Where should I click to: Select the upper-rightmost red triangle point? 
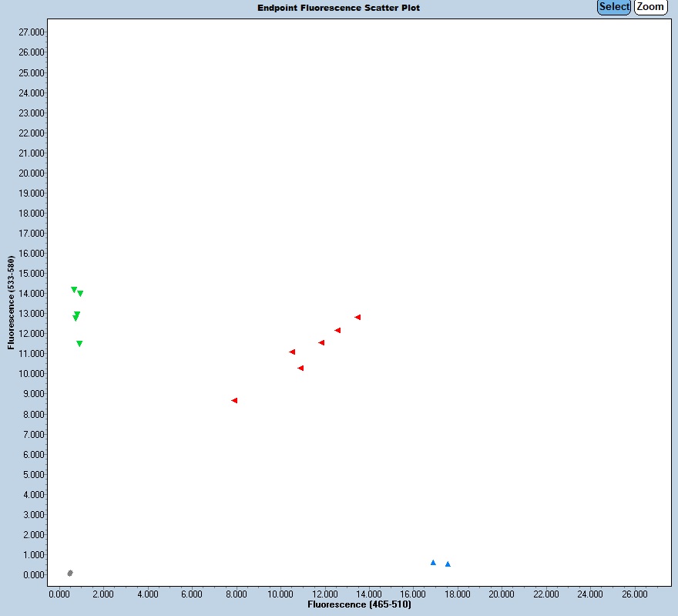pyautogui.click(x=357, y=318)
